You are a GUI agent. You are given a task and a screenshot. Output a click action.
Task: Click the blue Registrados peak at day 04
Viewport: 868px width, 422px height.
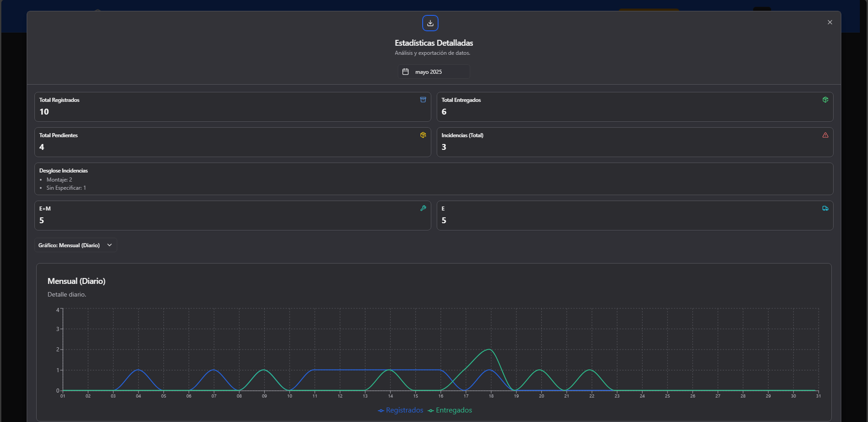click(138, 370)
